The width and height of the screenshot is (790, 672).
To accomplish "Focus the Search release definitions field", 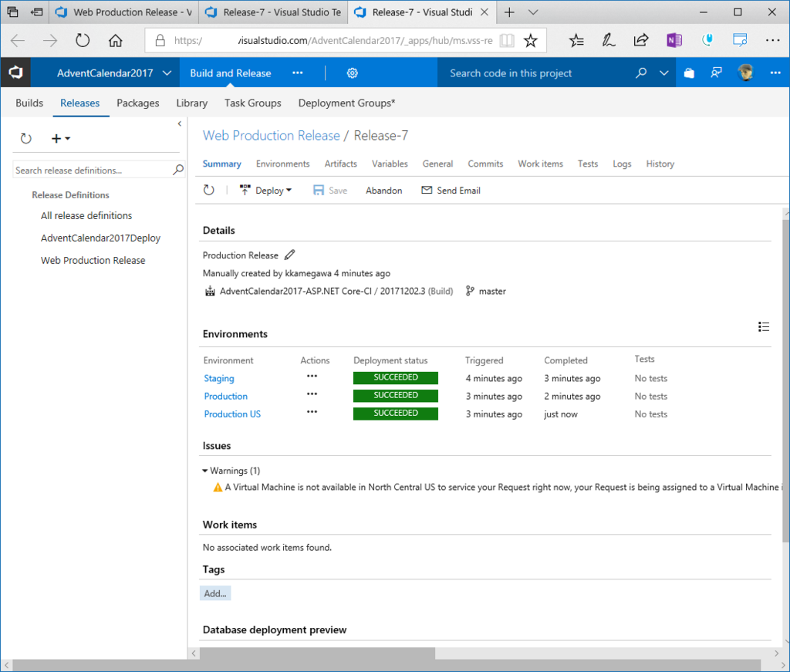I will click(93, 171).
